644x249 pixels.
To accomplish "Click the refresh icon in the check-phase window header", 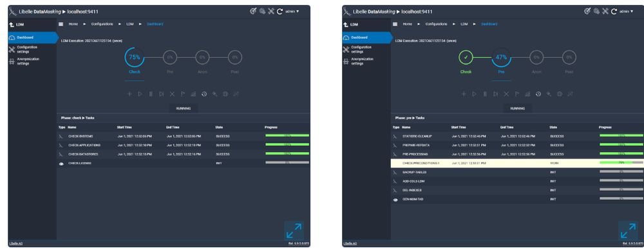I will [279, 12].
